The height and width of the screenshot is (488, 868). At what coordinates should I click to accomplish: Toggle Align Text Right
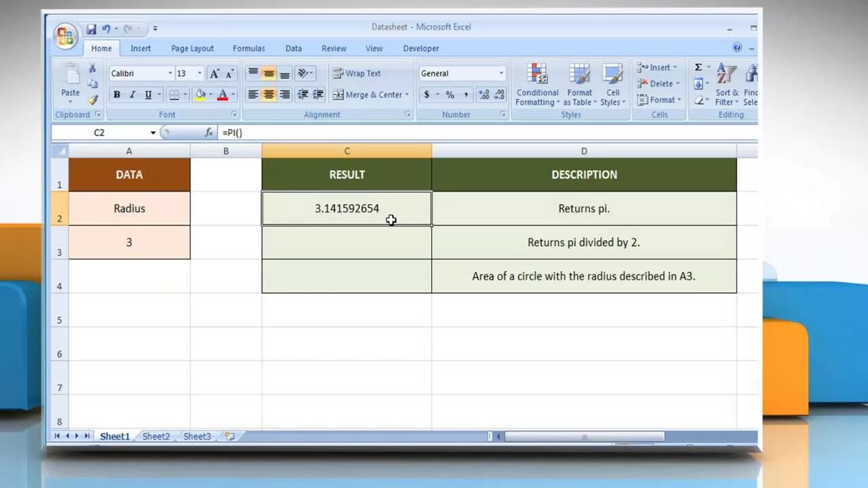tap(285, 95)
